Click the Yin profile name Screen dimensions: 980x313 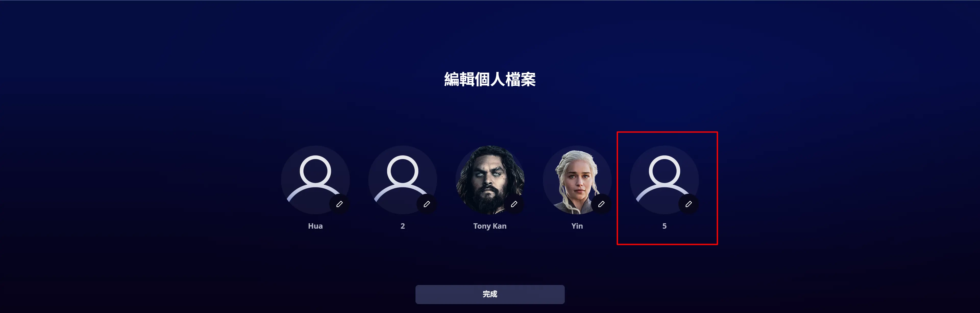tap(577, 226)
